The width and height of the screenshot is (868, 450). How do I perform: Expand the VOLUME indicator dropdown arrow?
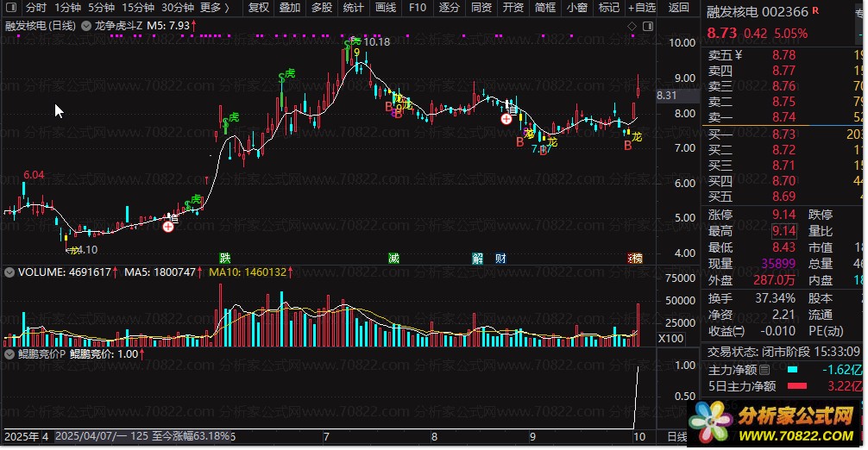tap(9, 272)
